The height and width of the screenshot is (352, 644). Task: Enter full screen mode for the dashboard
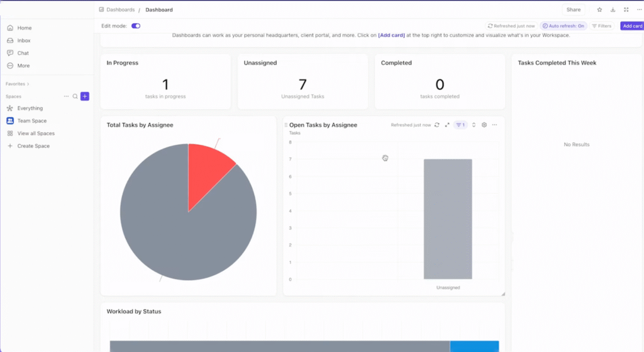coord(626,10)
